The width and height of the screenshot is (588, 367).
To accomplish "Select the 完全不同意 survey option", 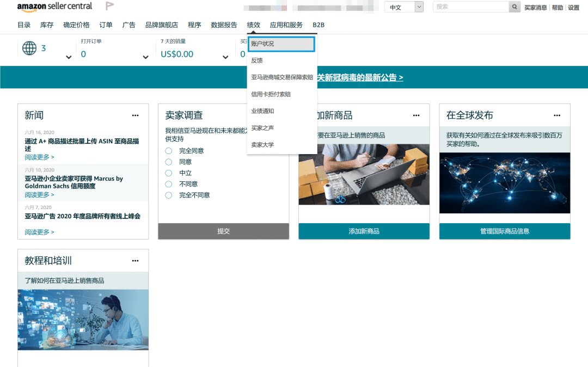I will click(168, 195).
